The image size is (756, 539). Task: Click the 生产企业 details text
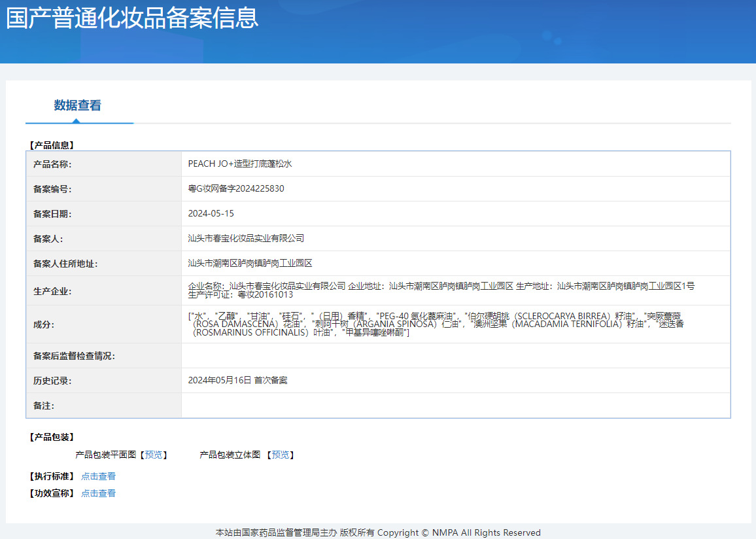[x=441, y=290]
